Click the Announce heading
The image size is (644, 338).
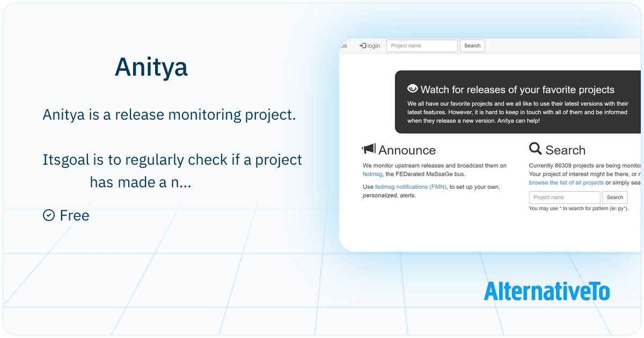[407, 150]
